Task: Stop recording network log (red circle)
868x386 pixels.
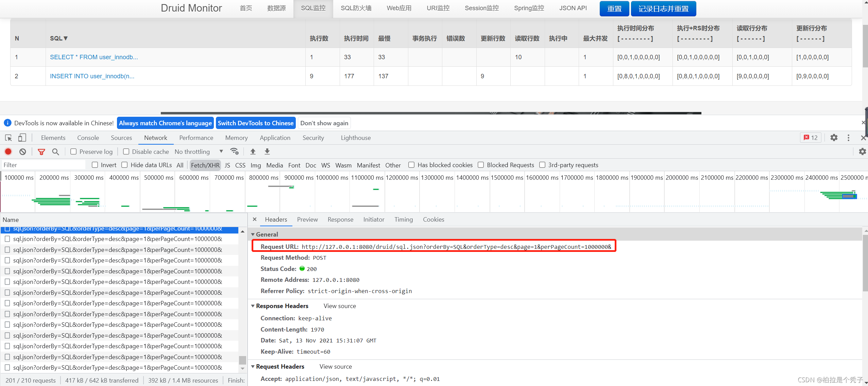Action: pyautogui.click(x=8, y=152)
